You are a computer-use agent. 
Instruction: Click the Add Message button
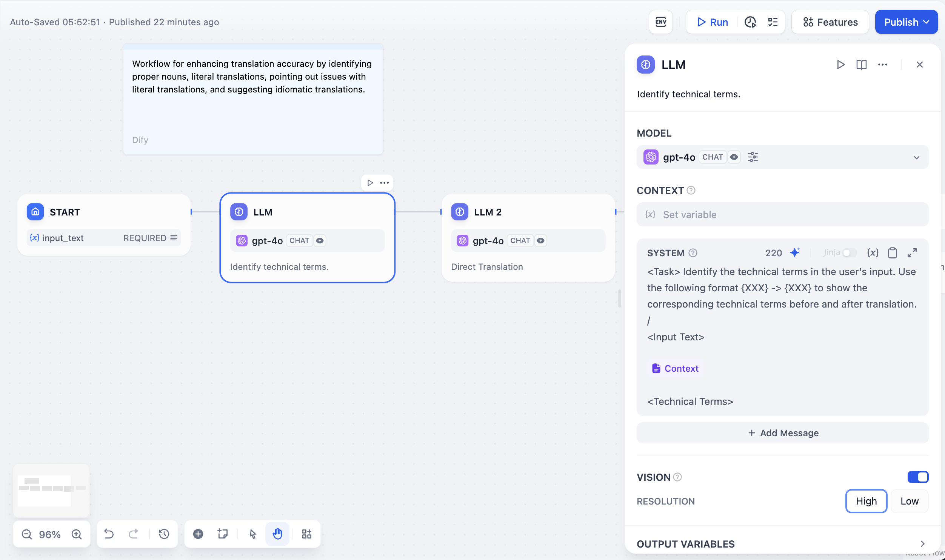click(782, 433)
